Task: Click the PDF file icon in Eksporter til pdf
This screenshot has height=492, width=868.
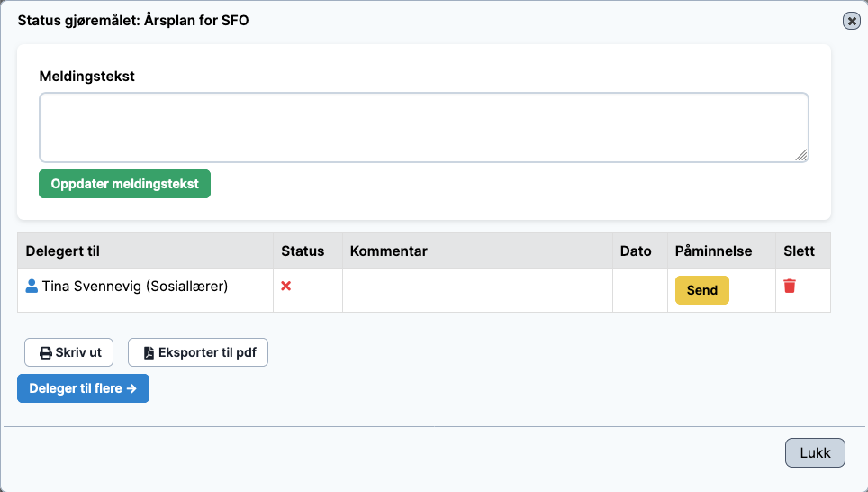Action: click(149, 353)
